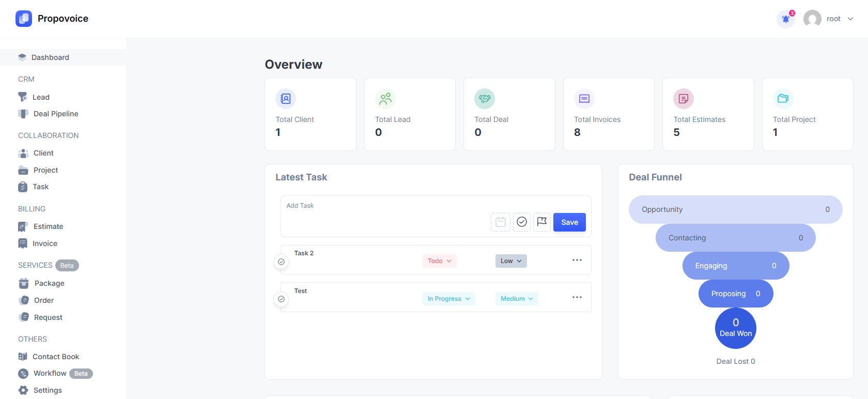This screenshot has height=399, width=868.
Task: Open the notifications bell icon
Action: tap(785, 19)
